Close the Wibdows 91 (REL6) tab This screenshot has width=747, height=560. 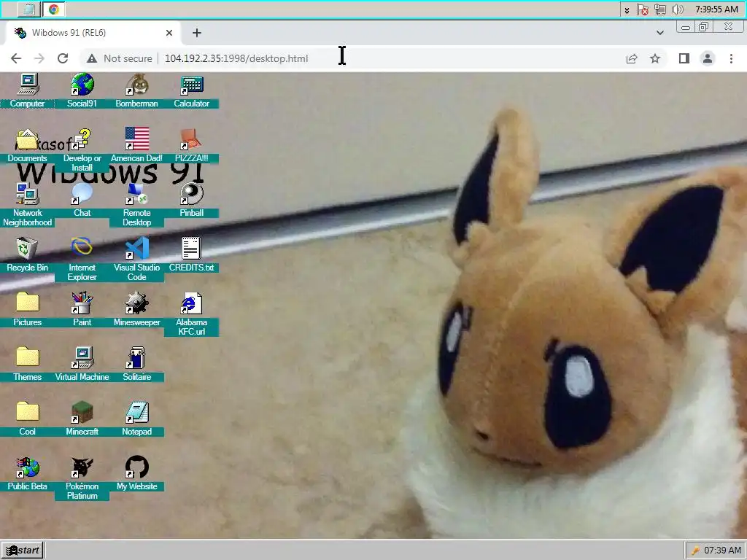(x=169, y=33)
